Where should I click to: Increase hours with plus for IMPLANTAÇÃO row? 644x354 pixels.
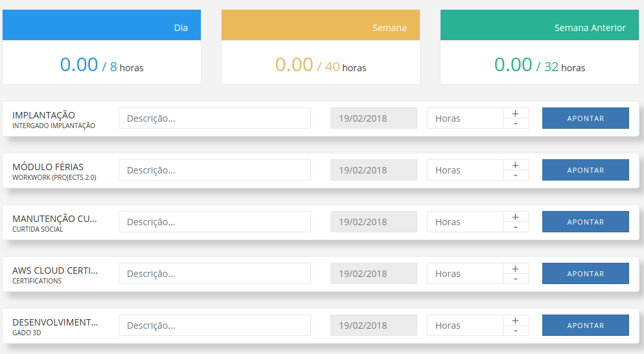tap(516, 113)
